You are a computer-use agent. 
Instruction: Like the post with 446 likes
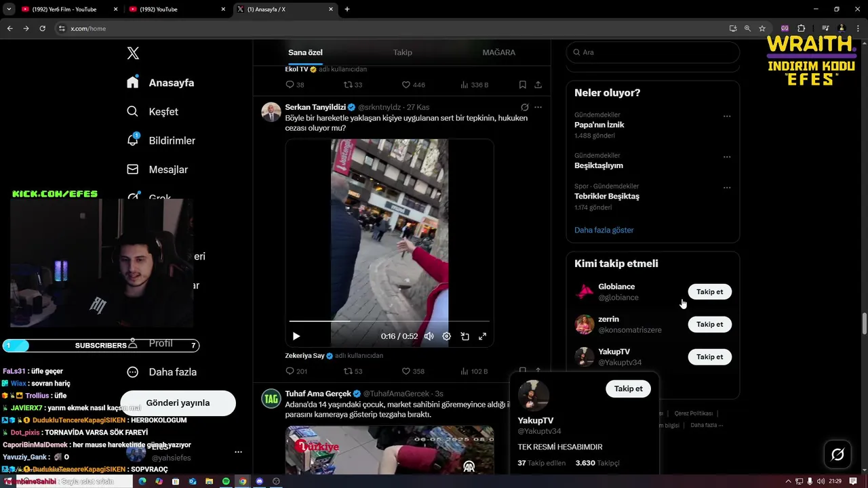pyautogui.click(x=414, y=85)
